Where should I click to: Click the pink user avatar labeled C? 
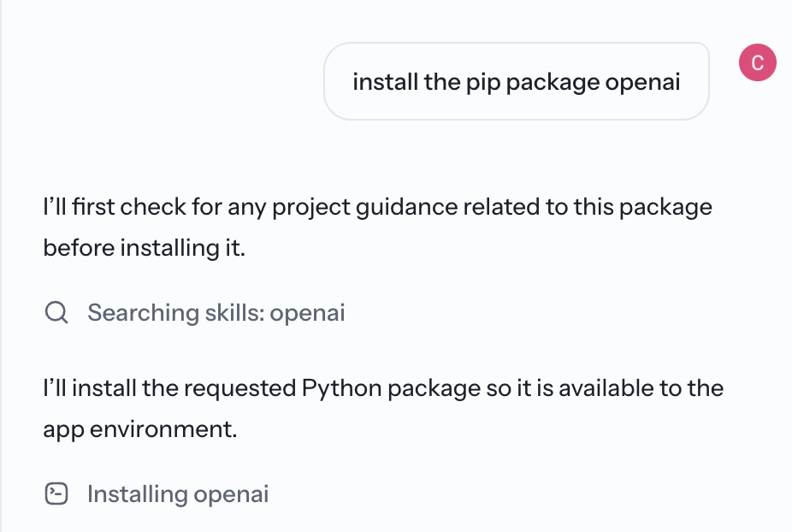(757, 62)
